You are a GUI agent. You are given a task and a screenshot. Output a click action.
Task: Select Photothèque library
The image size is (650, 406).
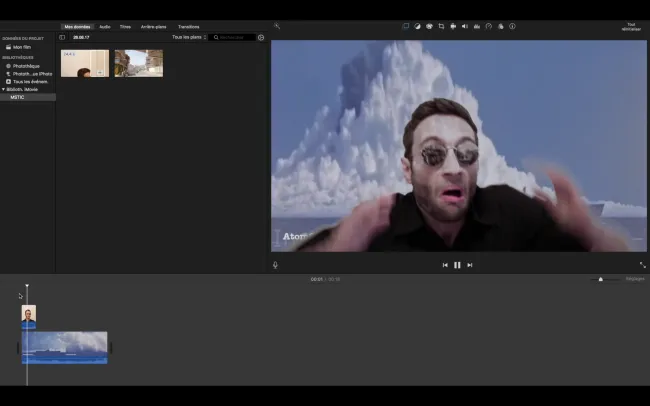coord(28,66)
